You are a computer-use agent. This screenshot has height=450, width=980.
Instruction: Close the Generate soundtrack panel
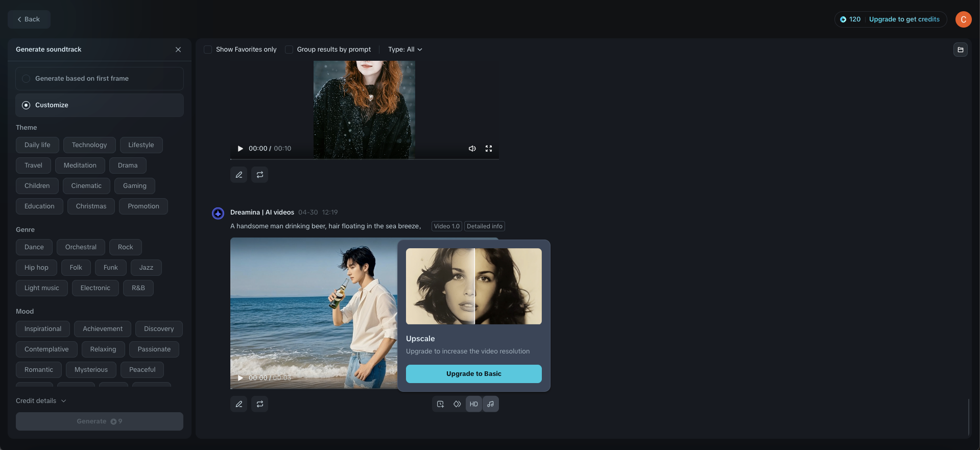pos(178,50)
